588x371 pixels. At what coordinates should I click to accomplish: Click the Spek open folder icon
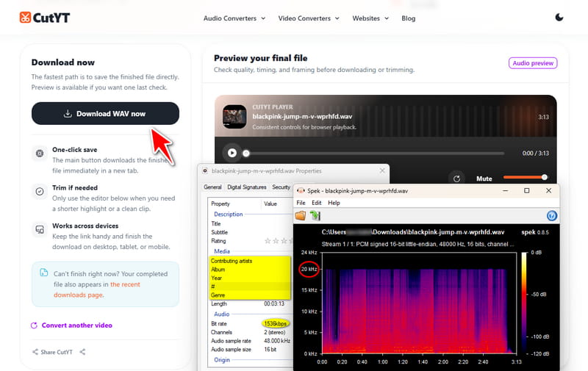(301, 215)
